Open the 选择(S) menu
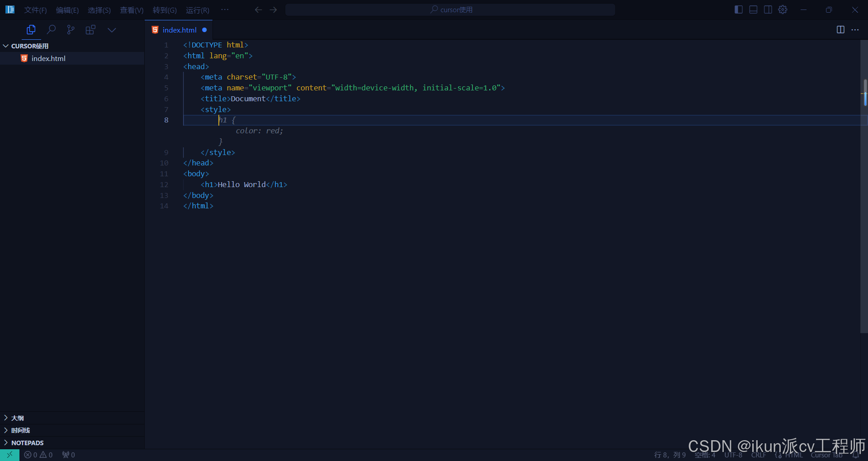868x461 pixels. tap(99, 10)
